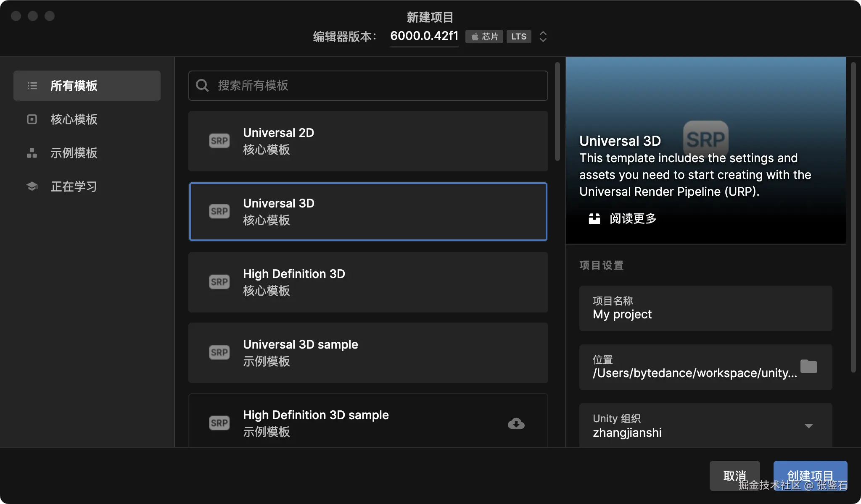Click the 正在学习 learning icon
Screen dimensions: 861x504
tap(32, 186)
